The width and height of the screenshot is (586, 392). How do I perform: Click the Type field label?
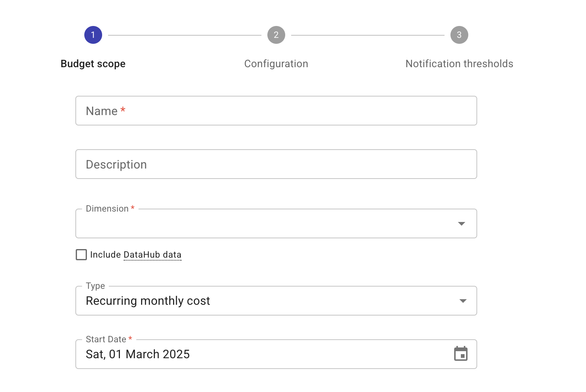pyautogui.click(x=95, y=286)
